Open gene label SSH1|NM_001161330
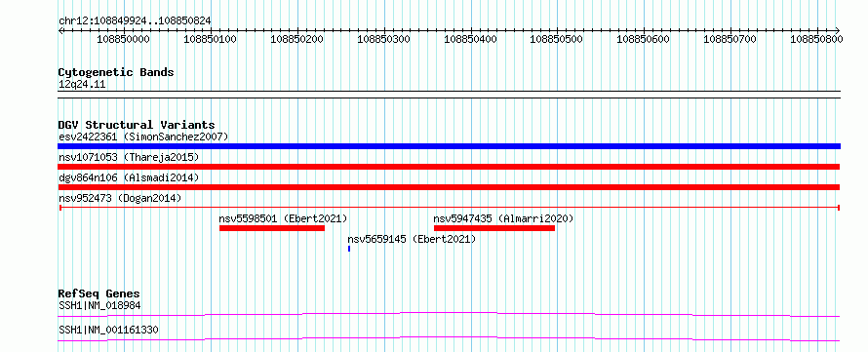The width and height of the screenshot is (868, 352). [108, 330]
